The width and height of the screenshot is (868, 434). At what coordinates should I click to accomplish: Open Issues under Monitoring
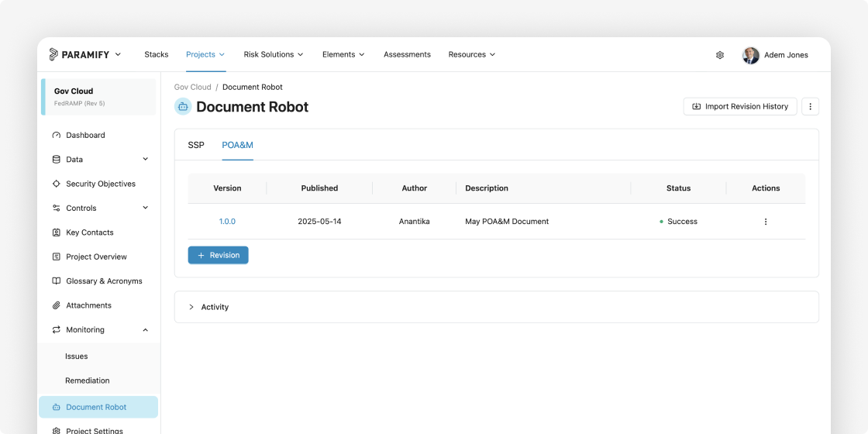point(77,356)
